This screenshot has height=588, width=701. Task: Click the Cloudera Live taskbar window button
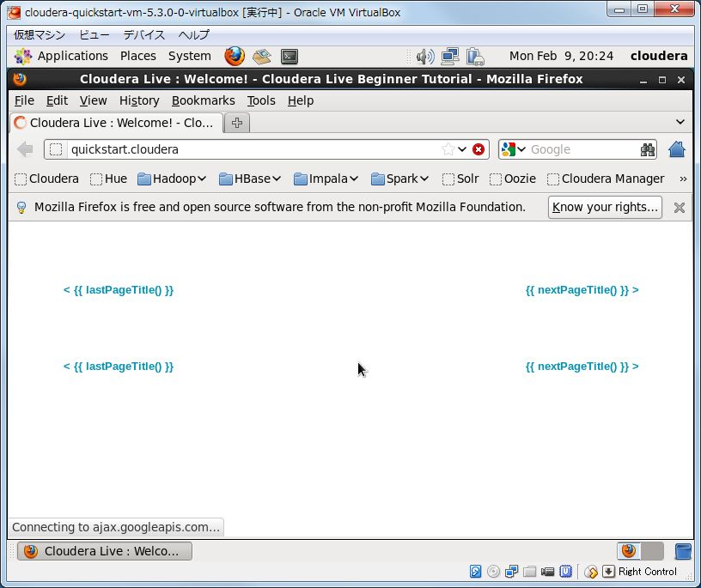pos(105,551)
